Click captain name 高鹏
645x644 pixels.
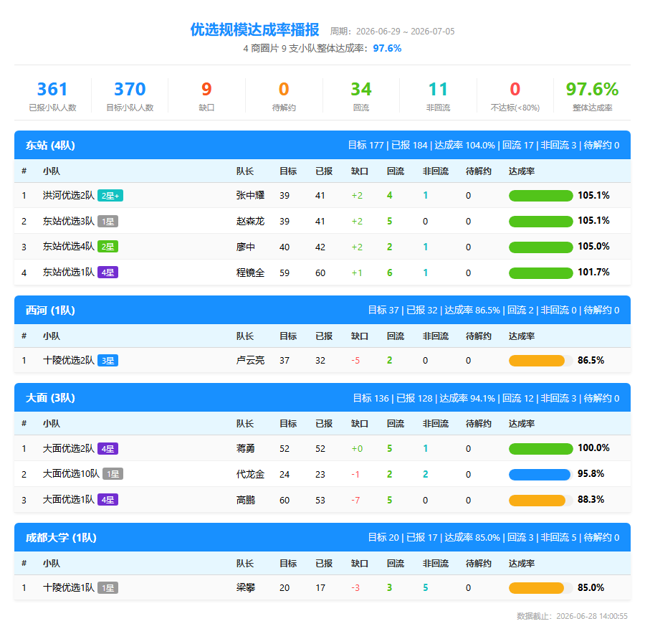[246, 500]
